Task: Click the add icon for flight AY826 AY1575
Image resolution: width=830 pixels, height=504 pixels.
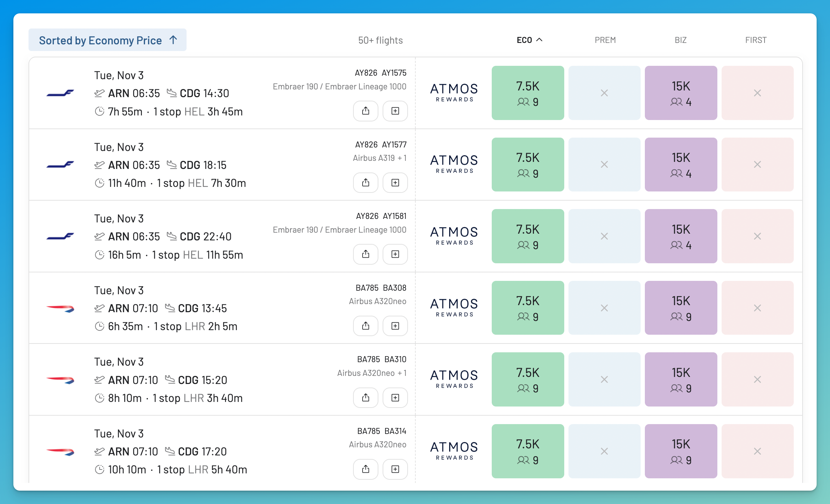Action: tap(395, 111)
